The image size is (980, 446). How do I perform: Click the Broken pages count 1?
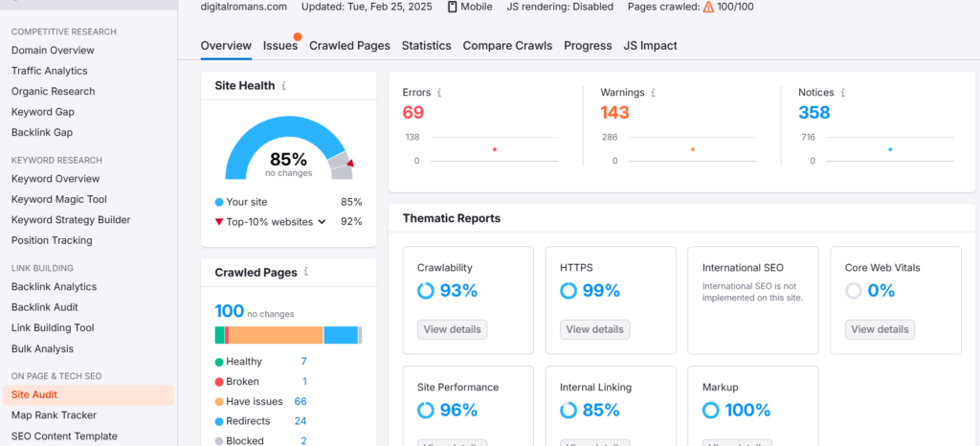pos(304,382)
